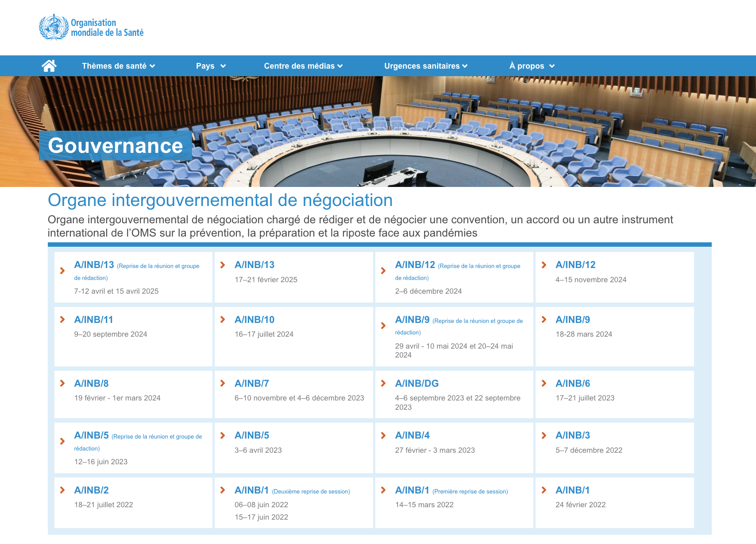Screen dimensions: 756x544
Task: Click arrow icon next to A/INB/7
Action: [x=223, y=383]
